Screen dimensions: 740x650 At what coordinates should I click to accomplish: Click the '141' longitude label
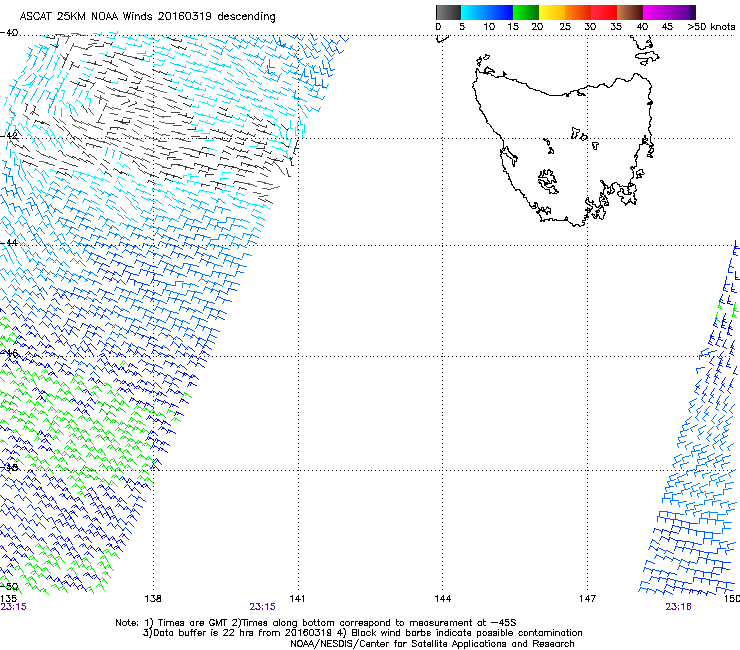pyautogui.click(x=297, y=599)
